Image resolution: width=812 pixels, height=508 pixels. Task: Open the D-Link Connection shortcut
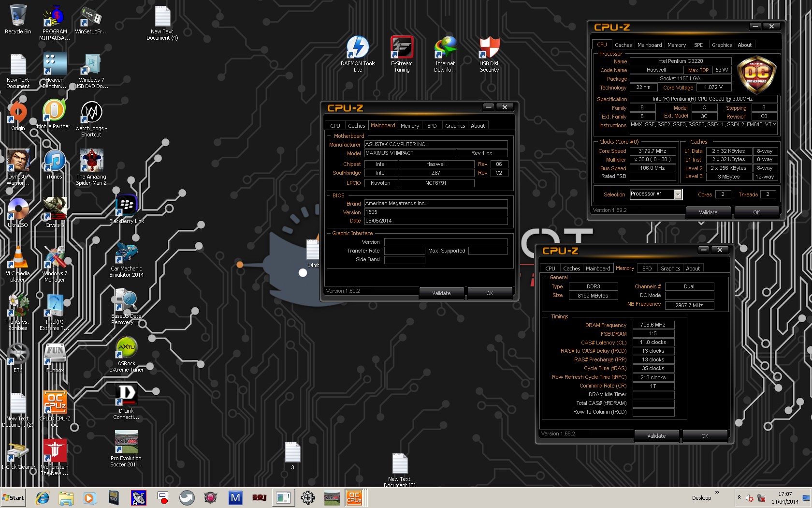pos(127,402)
